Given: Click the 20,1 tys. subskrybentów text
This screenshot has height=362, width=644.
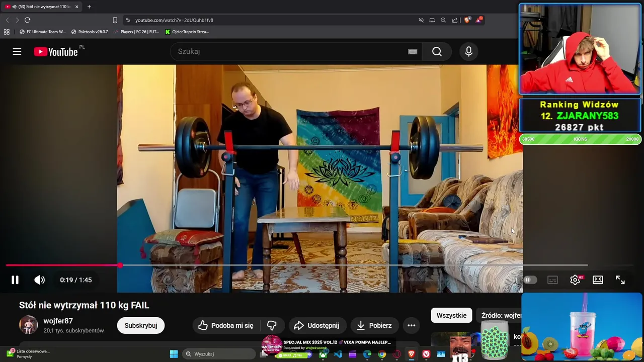Looking at the screenshot, I should (x=73, y=331).
